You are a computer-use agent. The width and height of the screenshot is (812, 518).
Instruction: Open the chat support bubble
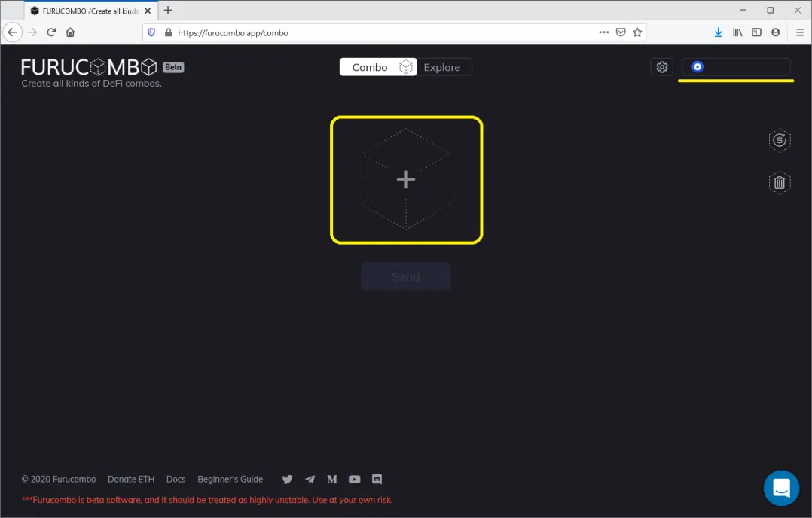781,488
